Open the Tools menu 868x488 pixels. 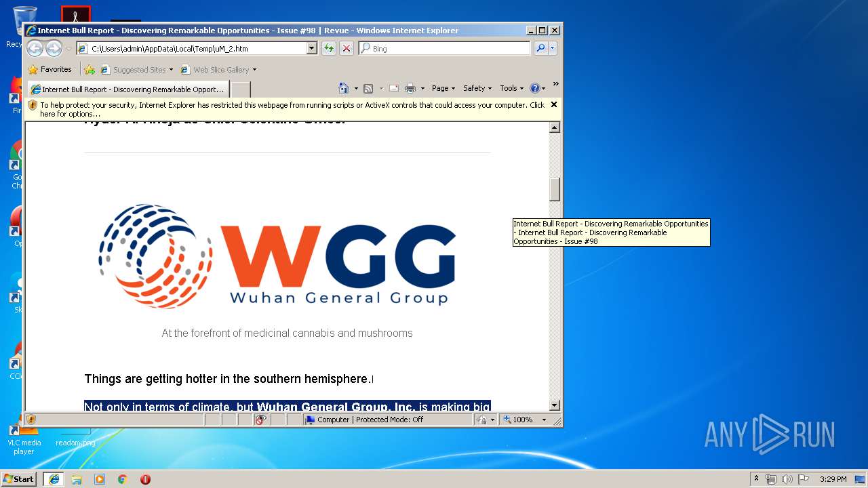coord(512,88)
